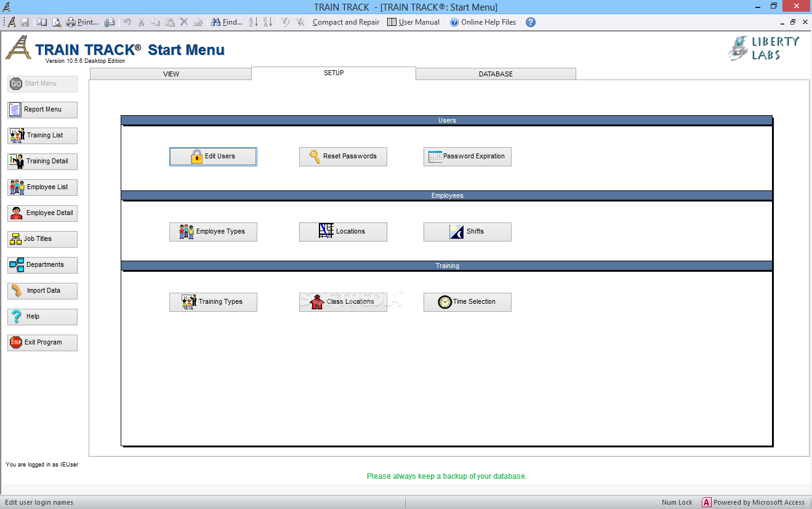812x509 pixels.
Task: Click the Liberty Labs logo
Action: [x=764, y=47]
